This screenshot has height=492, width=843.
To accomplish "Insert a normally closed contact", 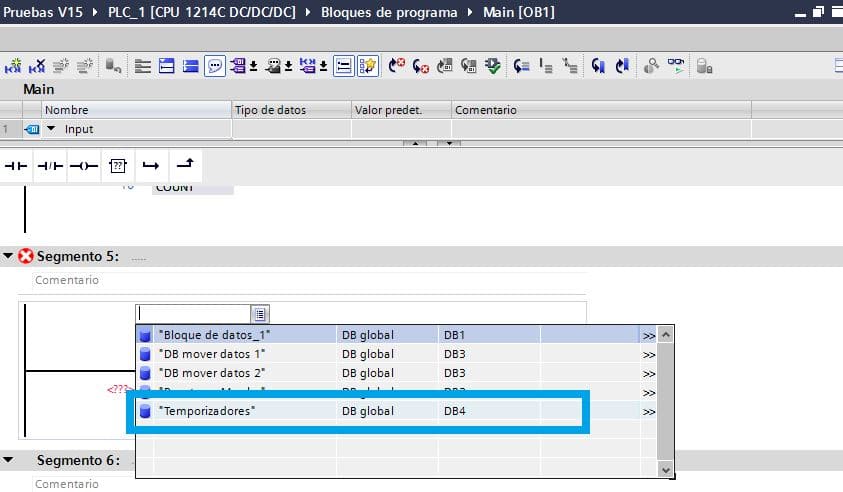I will click(x=50, y=165).
